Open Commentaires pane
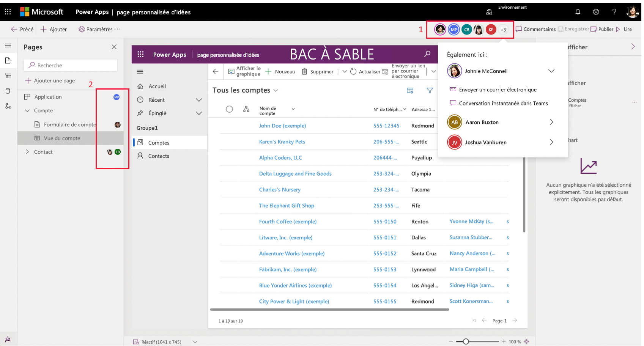Screen dimensions: 644x346 pyautogui.click(x=535, y=29)
